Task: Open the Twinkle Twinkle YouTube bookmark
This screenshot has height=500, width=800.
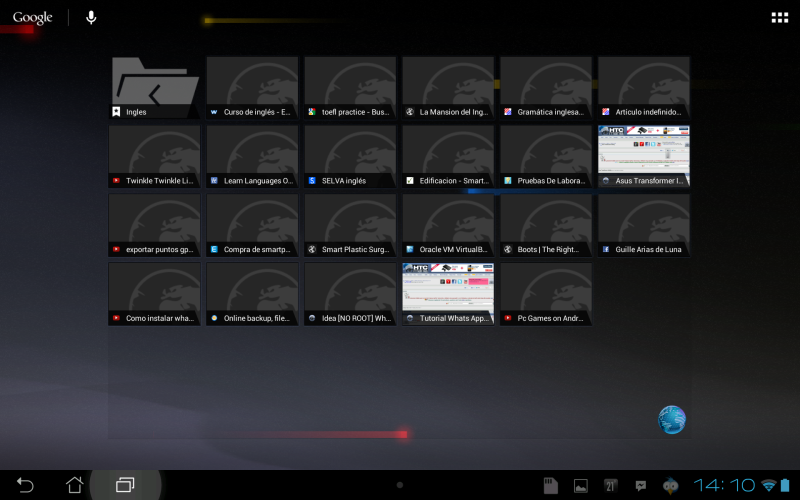Action: point(154,156)
